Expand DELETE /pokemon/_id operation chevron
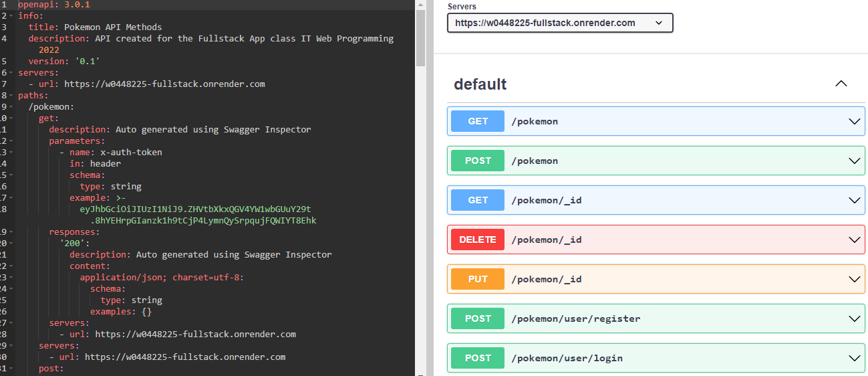Screen dimensions: 868x376 854,240
